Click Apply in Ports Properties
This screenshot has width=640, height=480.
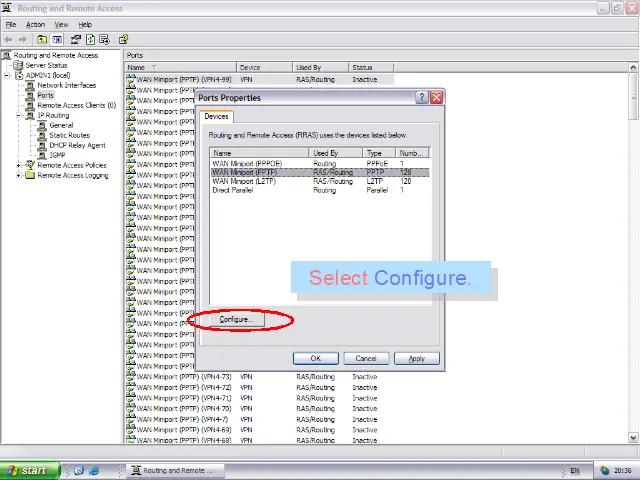click(x=417, y=358)
